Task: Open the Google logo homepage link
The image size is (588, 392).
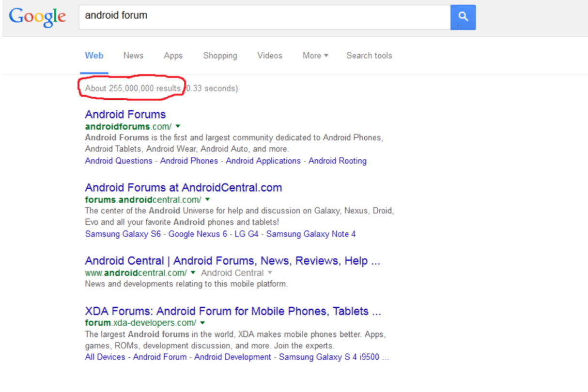Action: (37, 17)
